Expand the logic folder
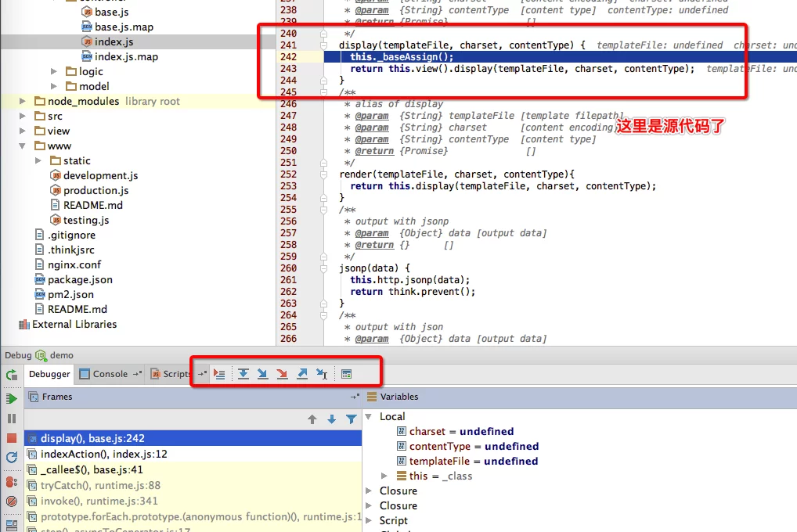Image resolution: width=797 pixels, height=532 pixels. (x=54, y=72)
